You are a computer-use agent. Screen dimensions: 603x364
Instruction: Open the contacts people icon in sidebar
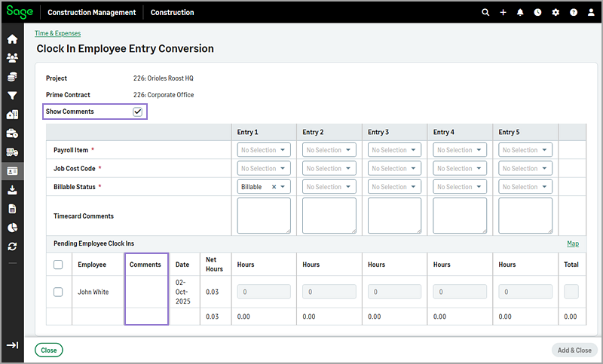(12, 58)
